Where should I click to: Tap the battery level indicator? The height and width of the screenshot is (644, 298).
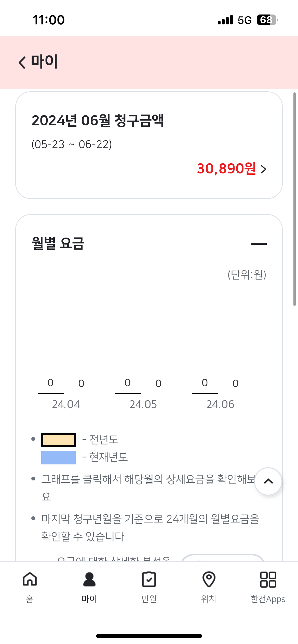267,20
